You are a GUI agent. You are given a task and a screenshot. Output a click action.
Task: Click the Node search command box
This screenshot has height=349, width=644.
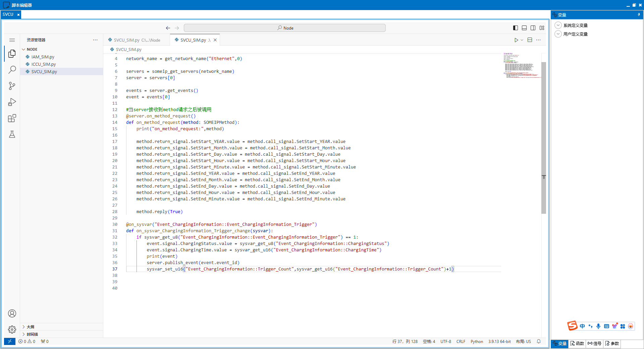[x=285, y=28]
